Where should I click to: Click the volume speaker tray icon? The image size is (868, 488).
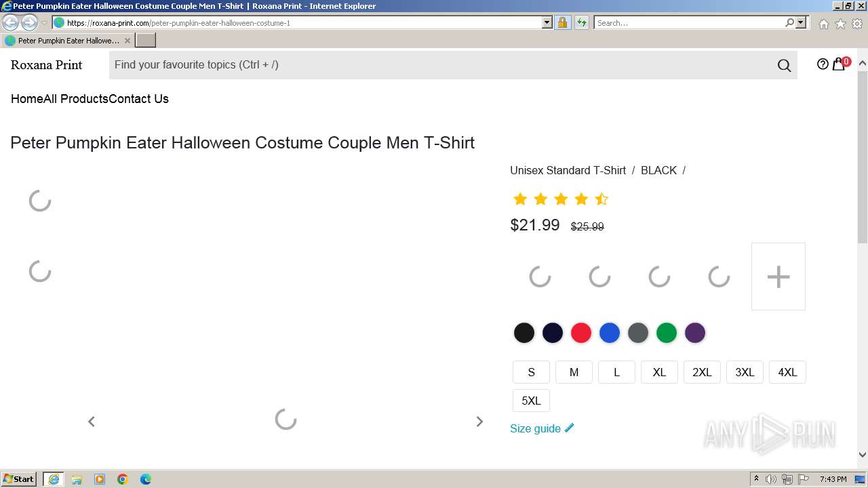tap(771, 479)
